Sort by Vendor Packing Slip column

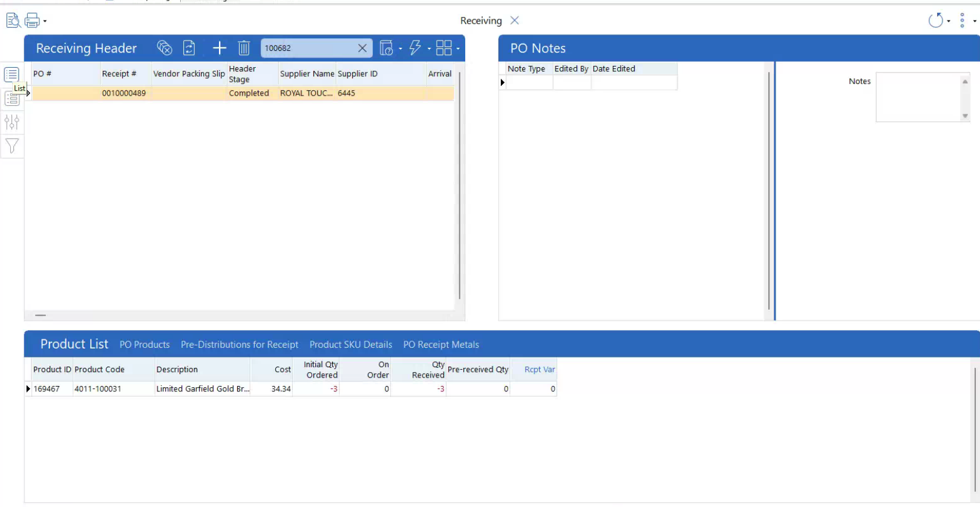pos(189,74)
